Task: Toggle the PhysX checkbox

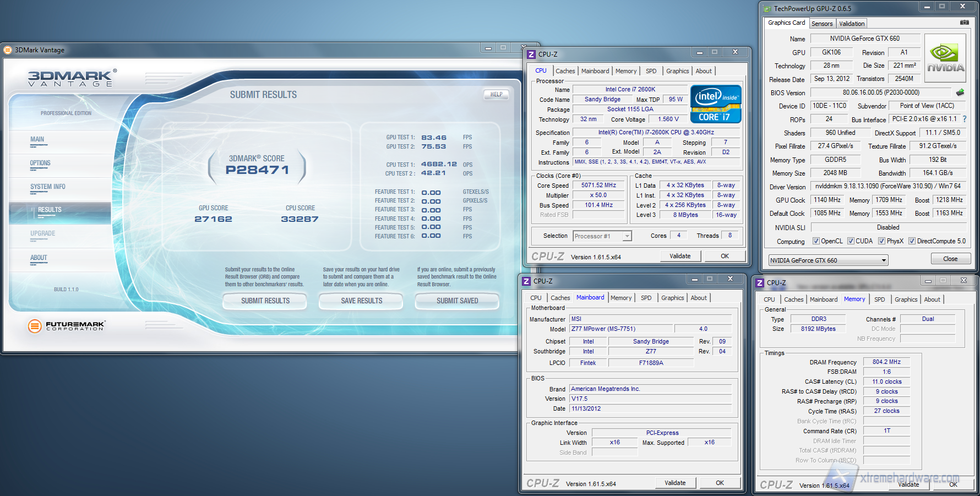Action: (881, 241)
